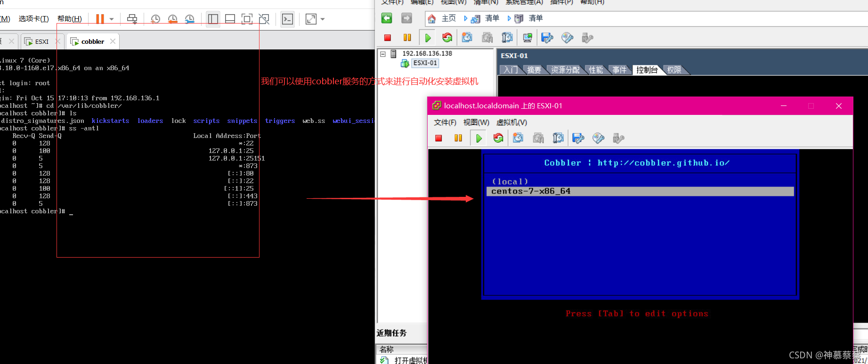This screenshot has height=364, width=868.
Task: Expand the breadcrumb arrow before second 清单
Action: click(x=509, y=18)
